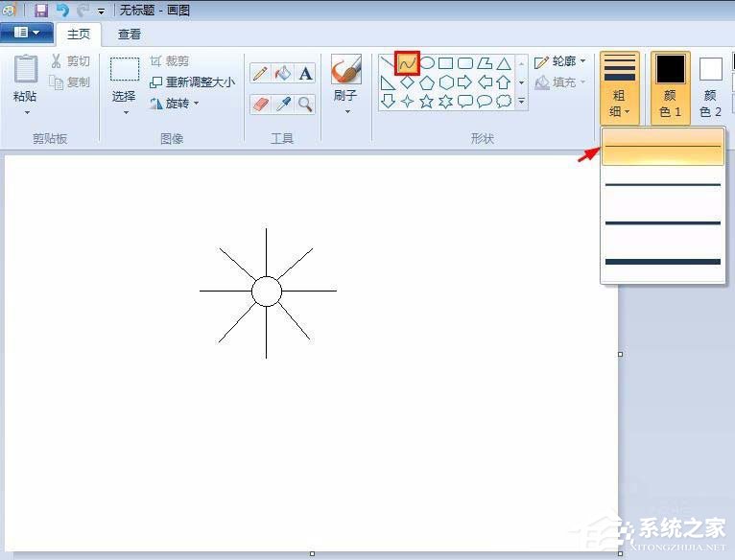Choose the Left arrow shape
Screen dimensions: 735x560
[x=485, y=82]
